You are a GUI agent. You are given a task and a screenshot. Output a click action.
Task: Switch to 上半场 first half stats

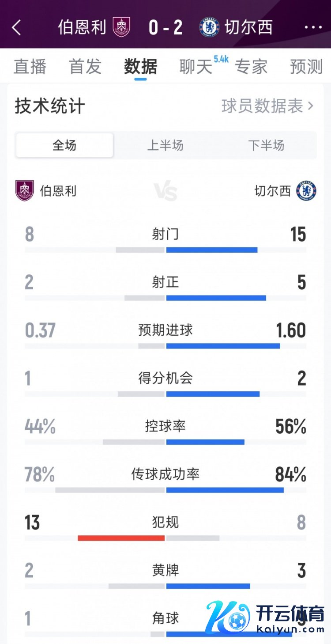coord(165,145)
